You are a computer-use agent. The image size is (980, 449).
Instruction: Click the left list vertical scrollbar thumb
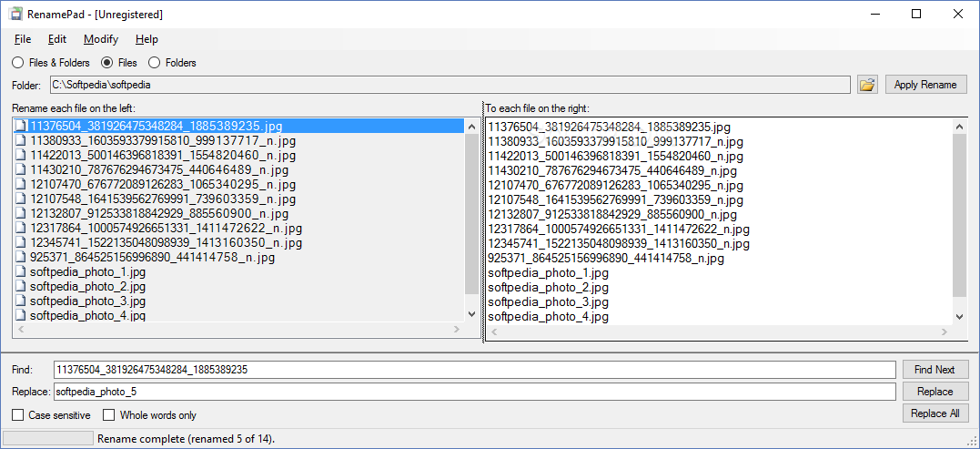point(472,213)
